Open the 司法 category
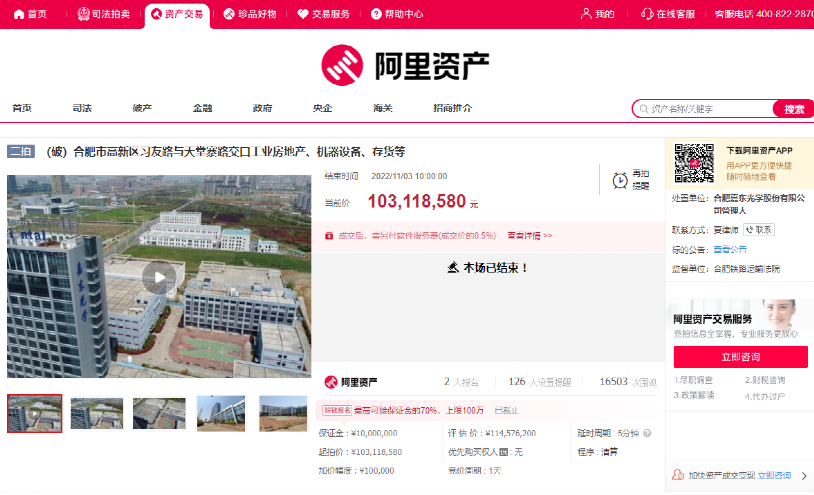The height and width of the screenshot is (495, 814). (82, 108)
